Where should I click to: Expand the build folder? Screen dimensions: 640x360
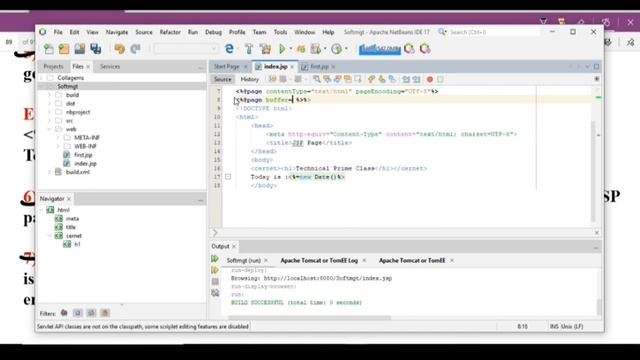50,95
